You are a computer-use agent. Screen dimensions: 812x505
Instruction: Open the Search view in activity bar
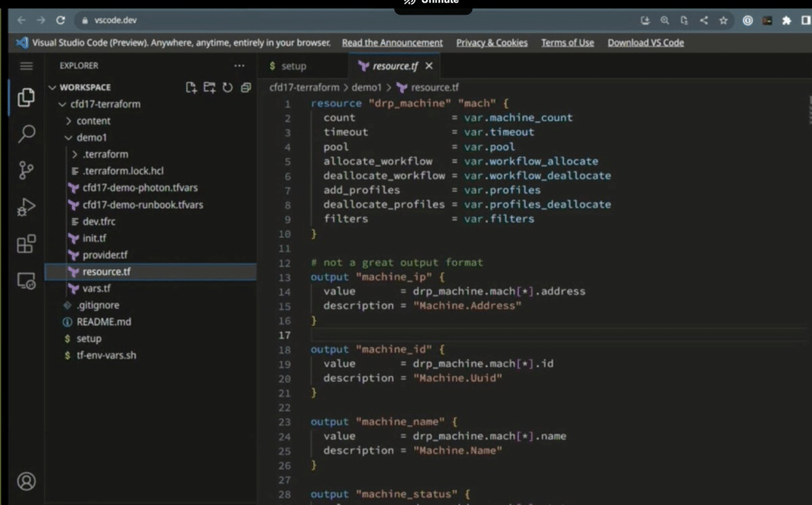(26, 133)
